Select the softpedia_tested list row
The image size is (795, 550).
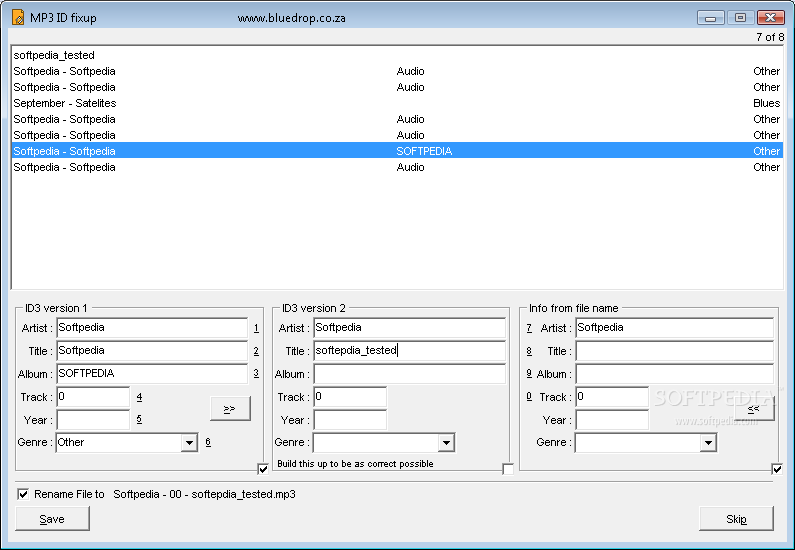397,55
